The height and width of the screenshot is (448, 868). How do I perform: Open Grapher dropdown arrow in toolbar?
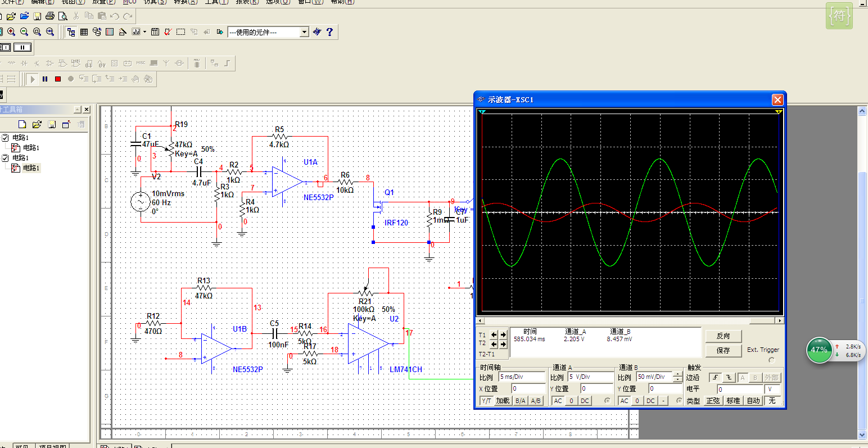pyautogui.click(x=144, y=32)
